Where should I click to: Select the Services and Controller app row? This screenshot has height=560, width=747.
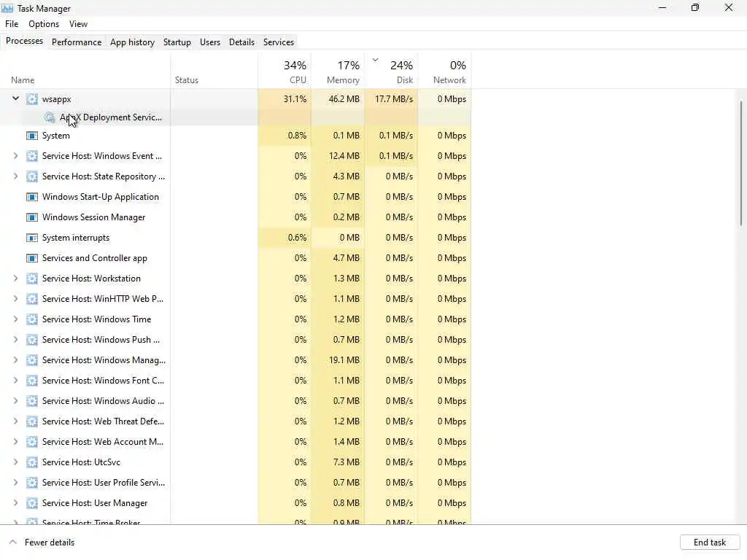(236, 258)
